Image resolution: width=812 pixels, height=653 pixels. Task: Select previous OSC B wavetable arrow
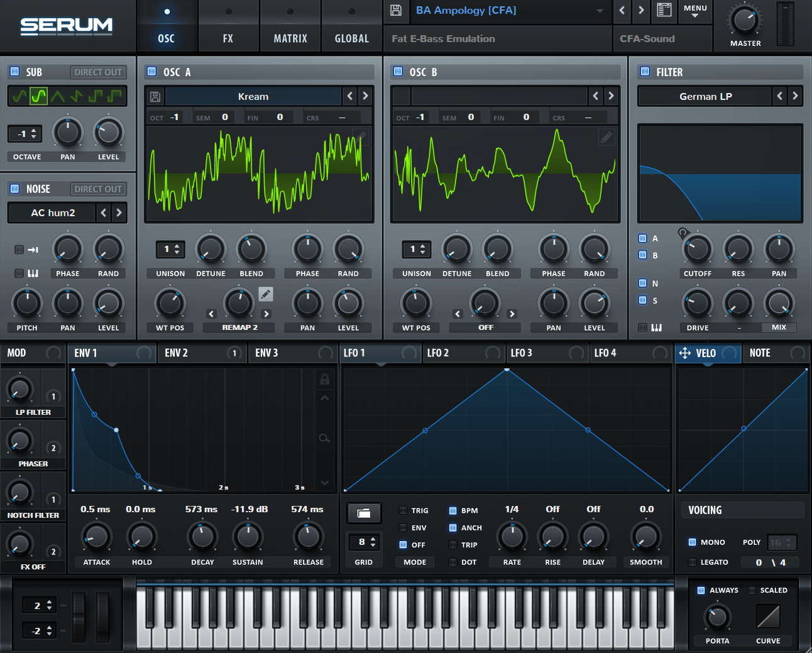[596, 96]
